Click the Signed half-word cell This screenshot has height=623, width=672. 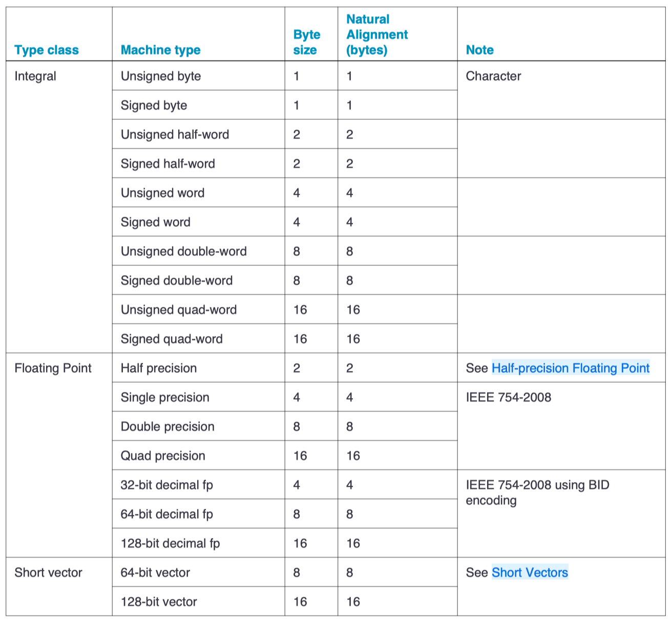click(x=167, y=164)
